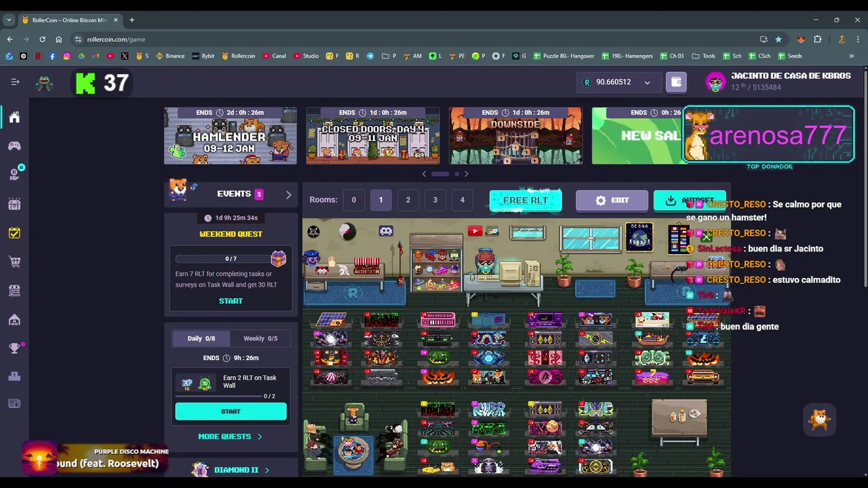868x488 pixels.
Task: Show next banner with the right carousel arrow
Action: point(466,174)
